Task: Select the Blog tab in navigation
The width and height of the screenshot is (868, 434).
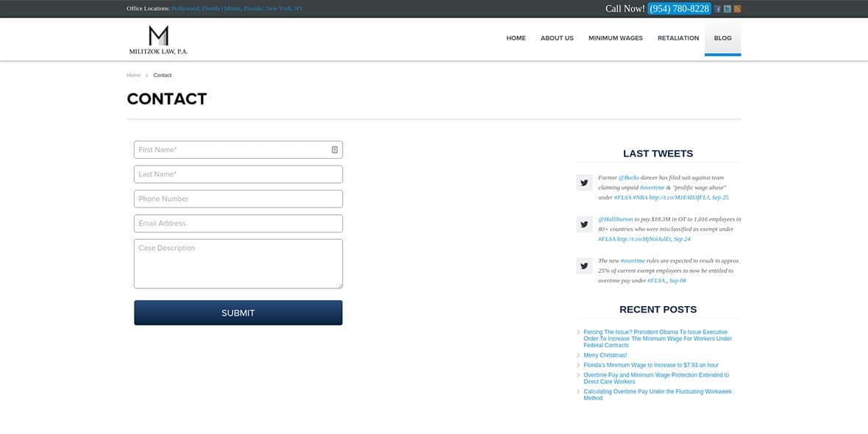Action: click(722, 38)
